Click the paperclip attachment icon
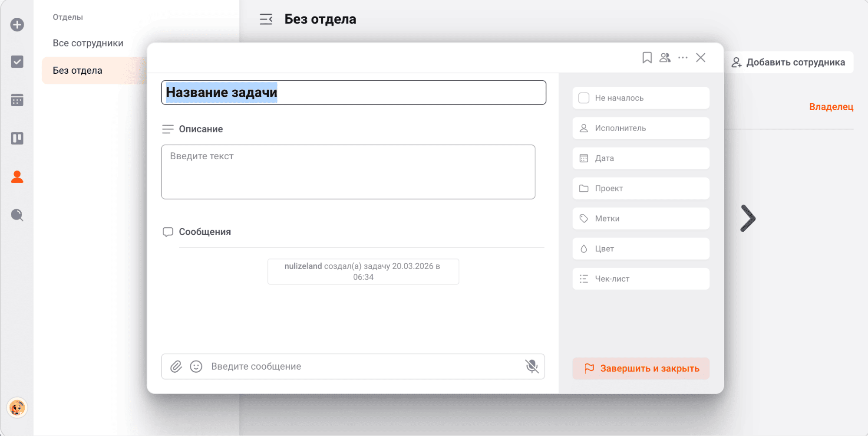 (x=176, y=367)
